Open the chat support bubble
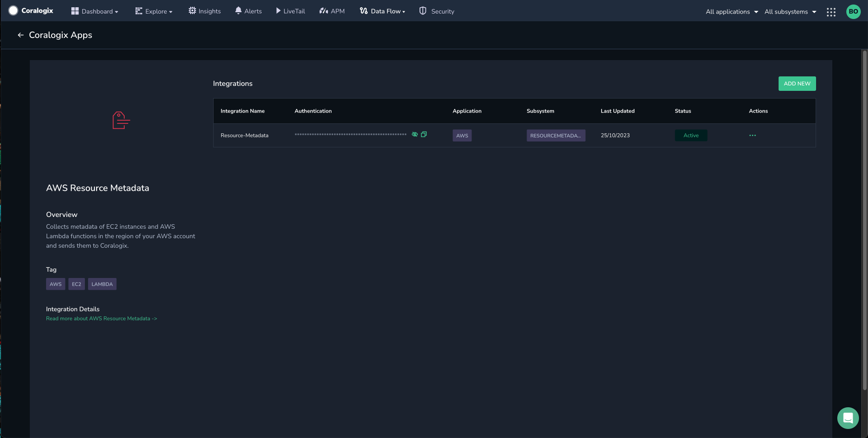Viewport: 868px width, 438px height. (848, 418)
